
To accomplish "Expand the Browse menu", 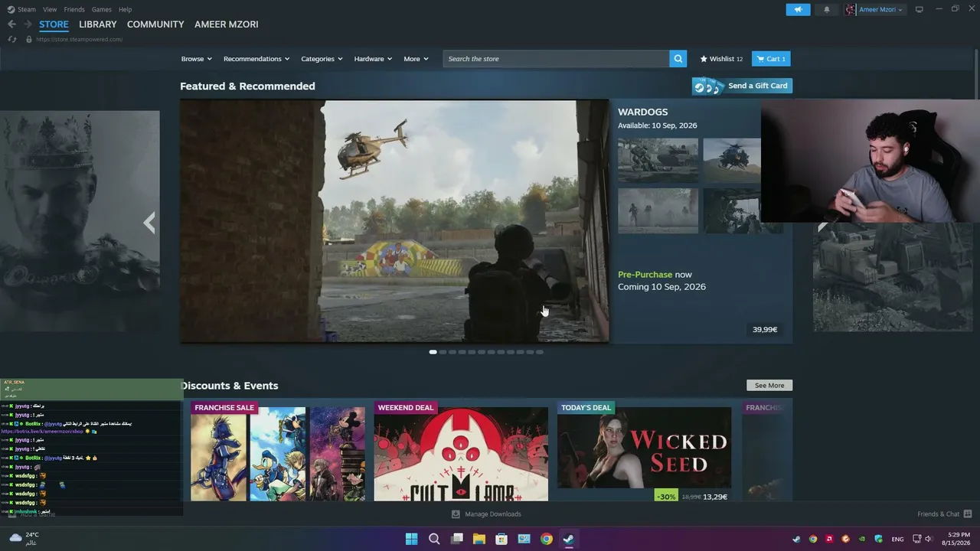I will coord(195,59).
